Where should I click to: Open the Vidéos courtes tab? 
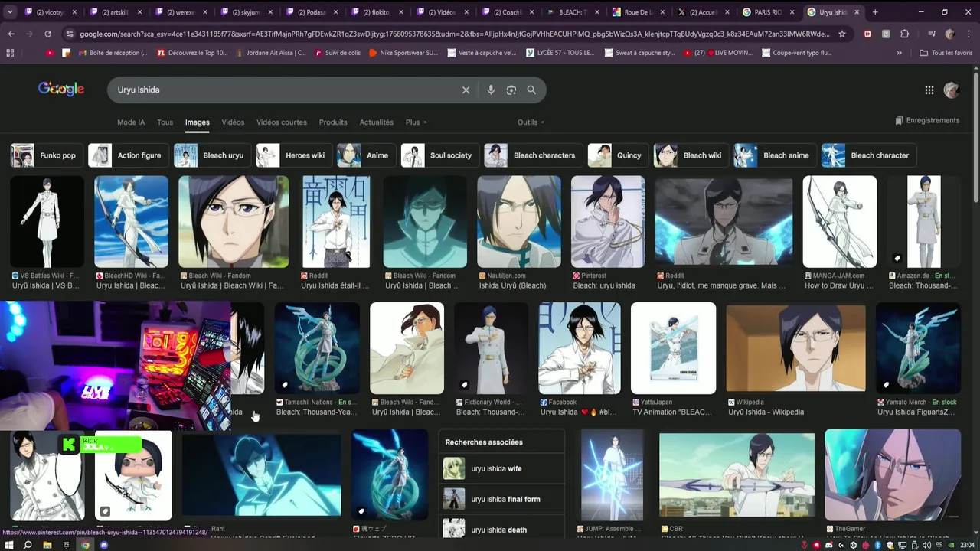point(282,122)
